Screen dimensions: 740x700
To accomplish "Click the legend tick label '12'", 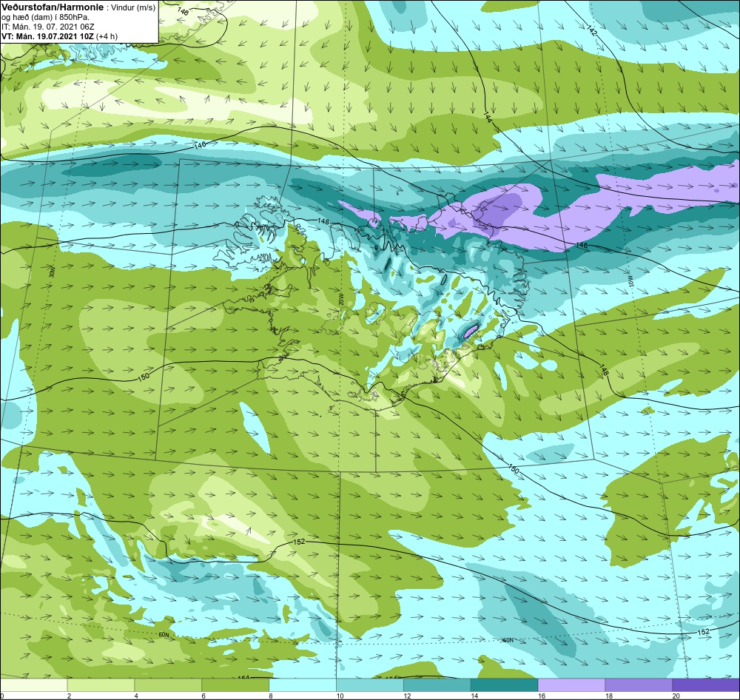I will 407,696.
